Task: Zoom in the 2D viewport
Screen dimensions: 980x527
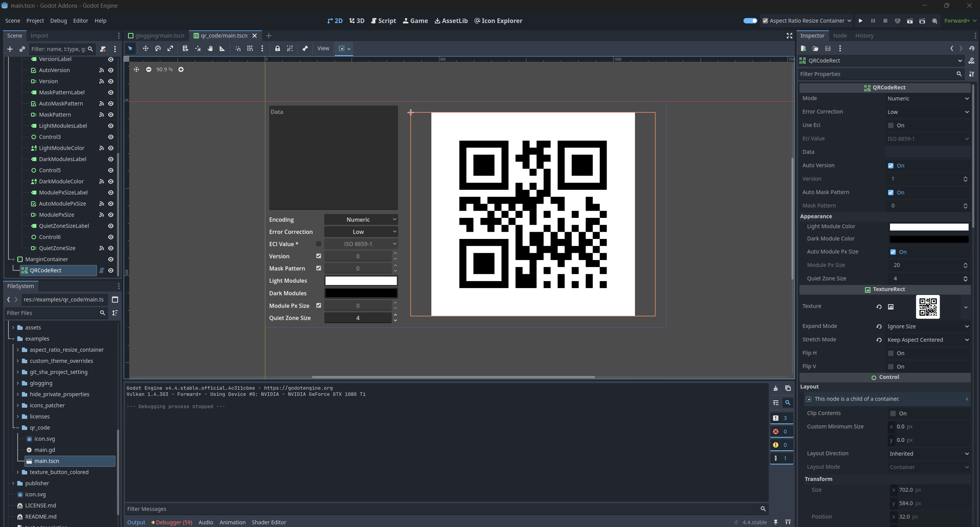Action: [x=181, y=69]
